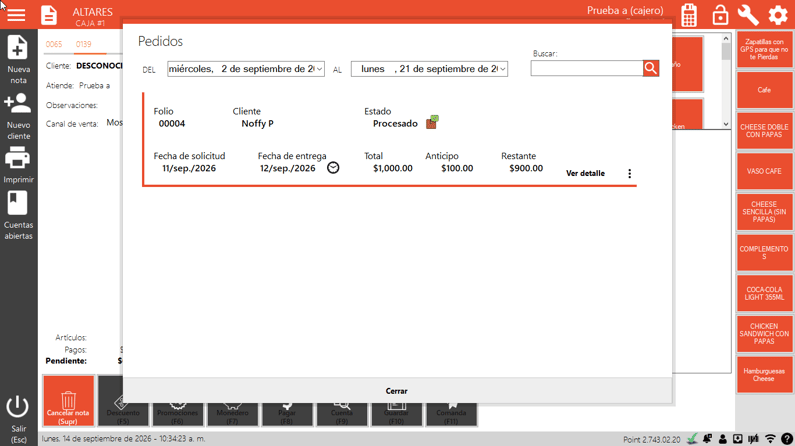Image resolution: width=795 pixels, height=446 pixels.
Task: Select COMPLEMENTOS product
Action: pos(764,252)
